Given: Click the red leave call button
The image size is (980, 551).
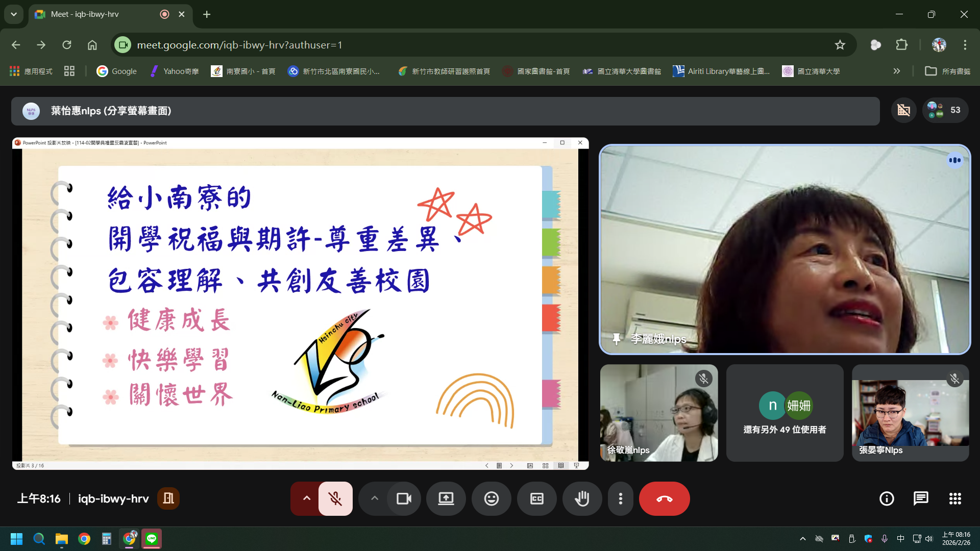Looking at the screenshot, I should tap(664, 498).
